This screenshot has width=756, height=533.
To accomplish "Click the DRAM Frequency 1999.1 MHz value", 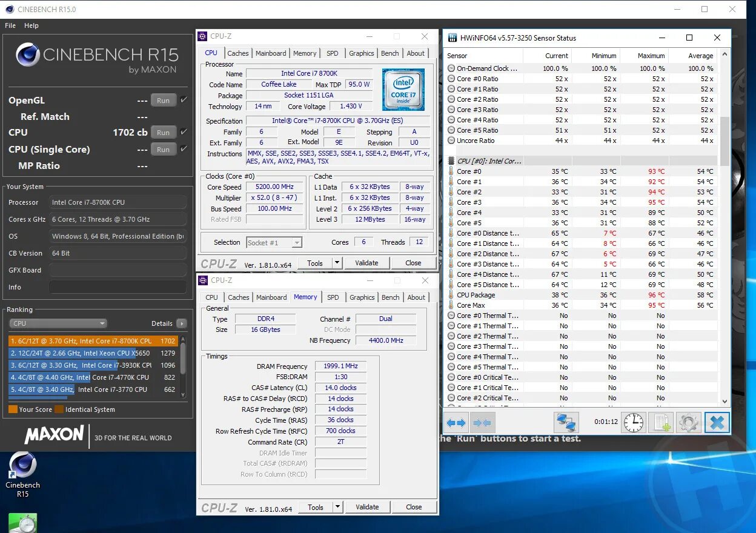I will (x=341, y=366).
